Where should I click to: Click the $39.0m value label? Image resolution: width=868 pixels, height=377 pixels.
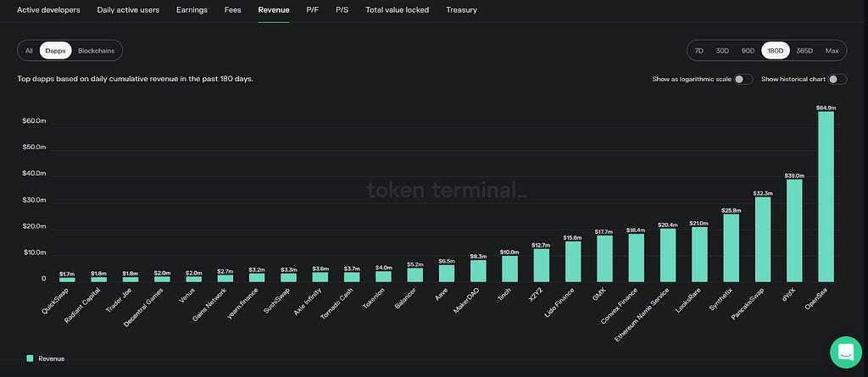[x=794, y=175]
